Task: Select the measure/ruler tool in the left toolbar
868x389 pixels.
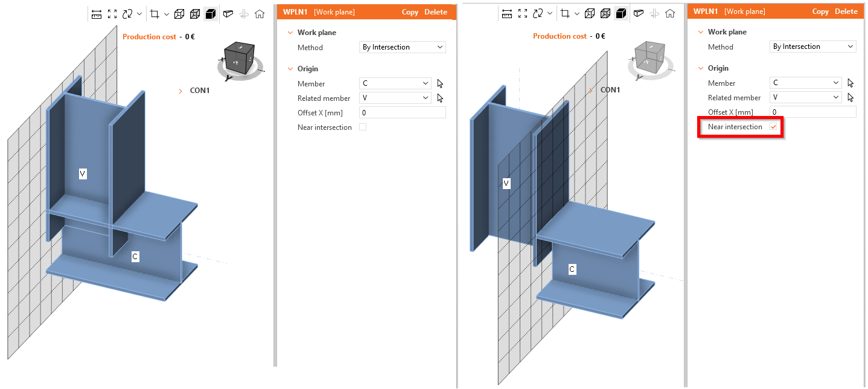Action: pos(97,13)
